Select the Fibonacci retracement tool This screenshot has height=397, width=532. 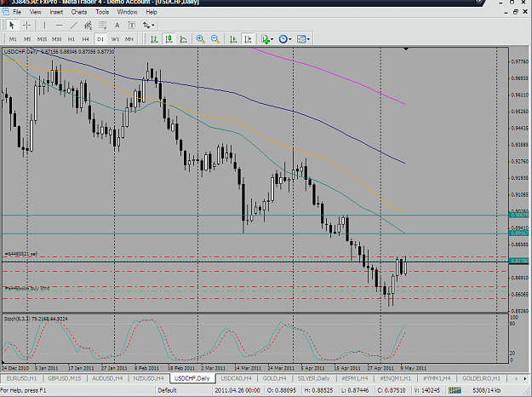coord(102,25)
